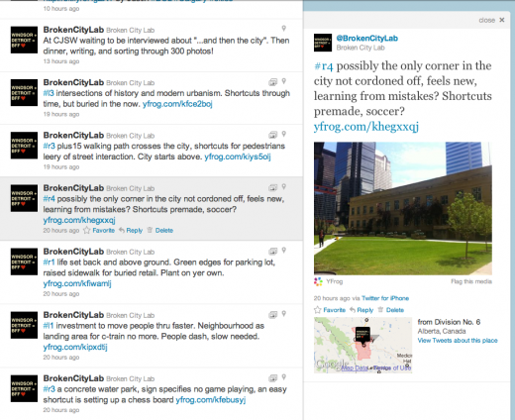The width and height of the screenshot is (515, 420).
Task: Click Flag this media
Action: point(471,281)
